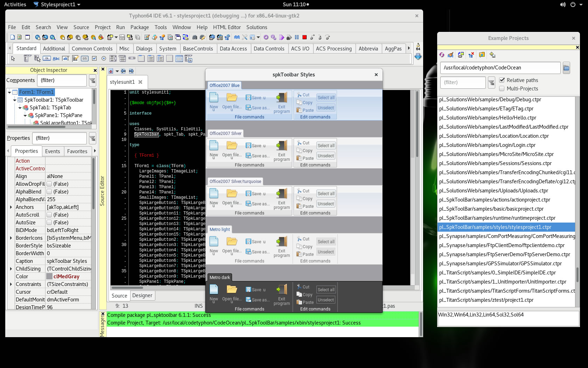The height and width of the screenshot is (368, 588).
Task: Click the refresh icon in Example Projects
Action: pyautogui.click(x=442, y=55)
